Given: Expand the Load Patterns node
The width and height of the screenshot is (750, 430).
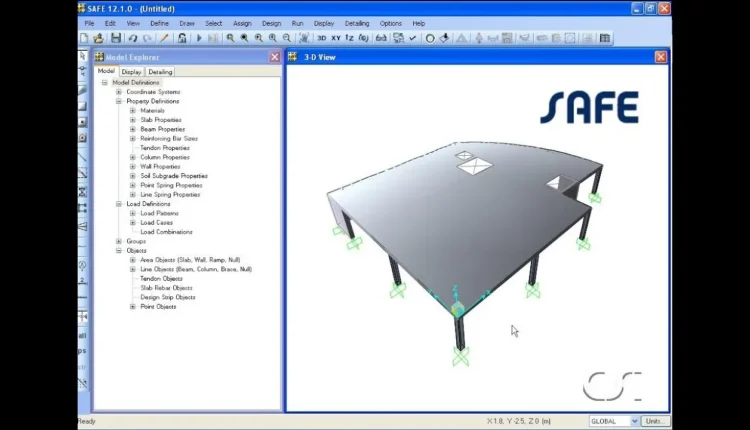Looking at the screenshot, I should [132, 213].
